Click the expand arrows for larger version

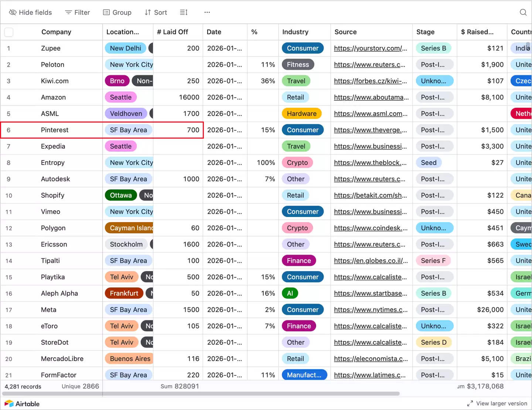coord(470,404)
